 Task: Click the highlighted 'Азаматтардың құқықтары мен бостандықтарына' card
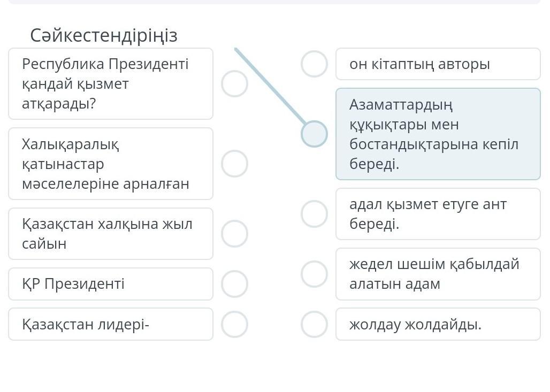438,134
